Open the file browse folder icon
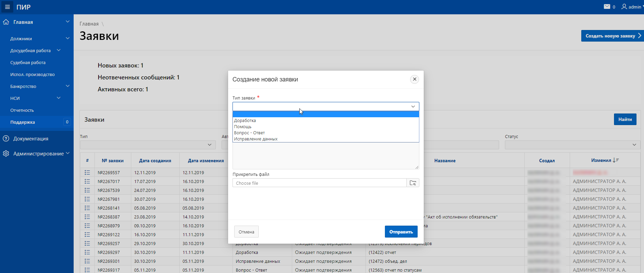 click(413, 183)
